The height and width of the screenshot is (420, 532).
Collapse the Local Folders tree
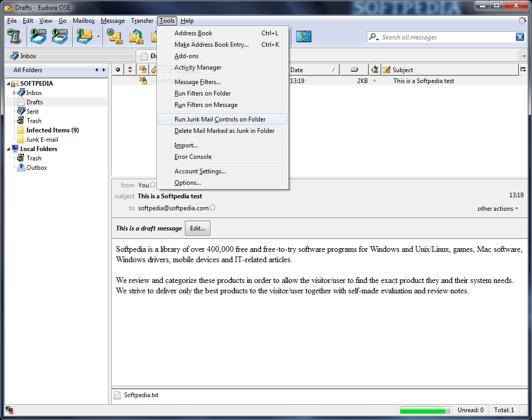pyautogui.click(x=8, y=149)
